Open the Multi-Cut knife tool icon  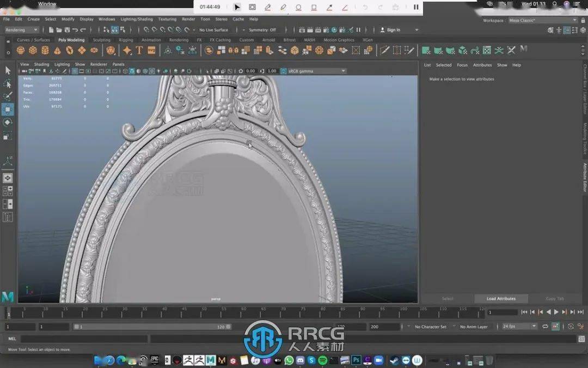(384, 50)
